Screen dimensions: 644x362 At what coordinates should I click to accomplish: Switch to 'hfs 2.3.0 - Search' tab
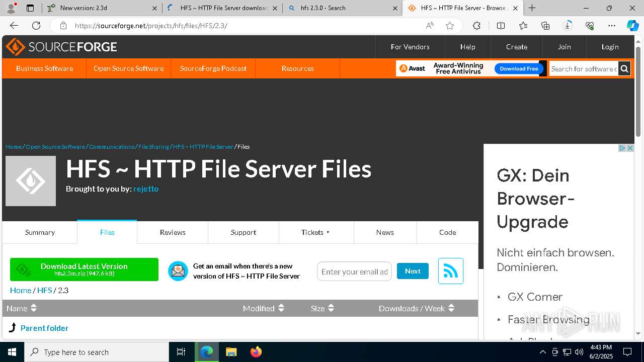pos(342,8)
